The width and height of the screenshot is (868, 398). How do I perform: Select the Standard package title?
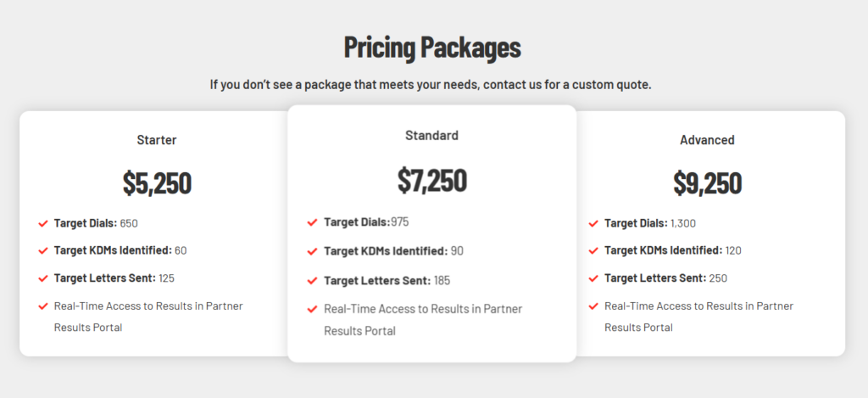pyautogui.click(x=431, y=135)
